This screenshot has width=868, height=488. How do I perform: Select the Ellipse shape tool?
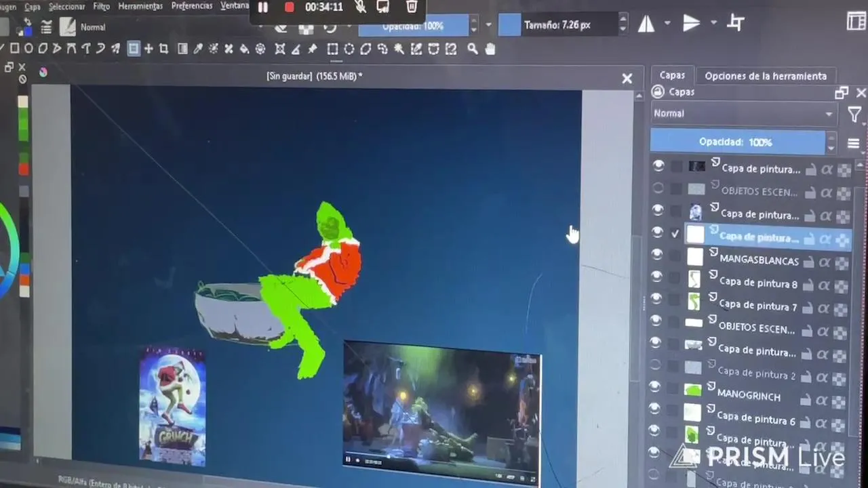pyautogui.click(x=28, y=49)
